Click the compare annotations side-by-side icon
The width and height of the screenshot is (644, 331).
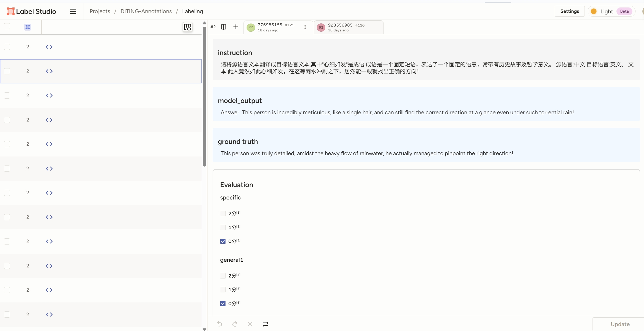223,27
